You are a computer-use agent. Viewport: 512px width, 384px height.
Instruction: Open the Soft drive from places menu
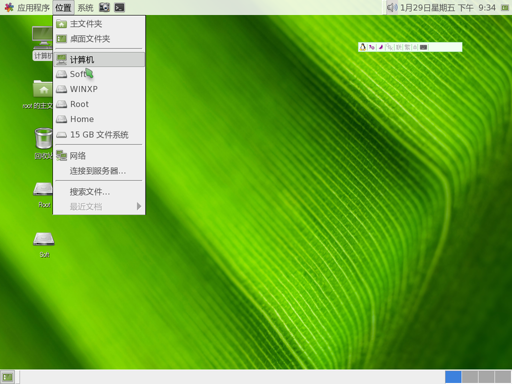coord(99,74)
